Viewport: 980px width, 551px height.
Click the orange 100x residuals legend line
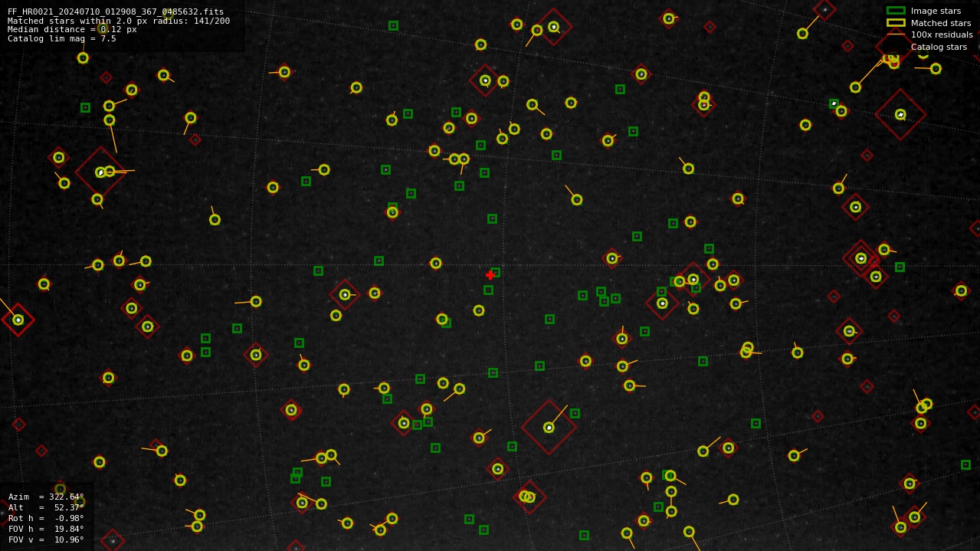click(896, 34)
